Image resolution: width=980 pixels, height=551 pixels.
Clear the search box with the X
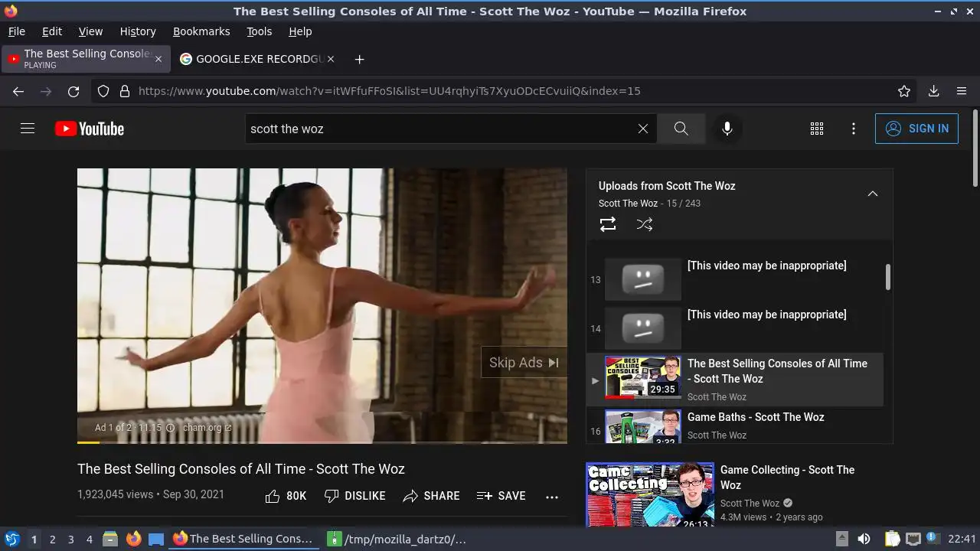tap(643, 129)
